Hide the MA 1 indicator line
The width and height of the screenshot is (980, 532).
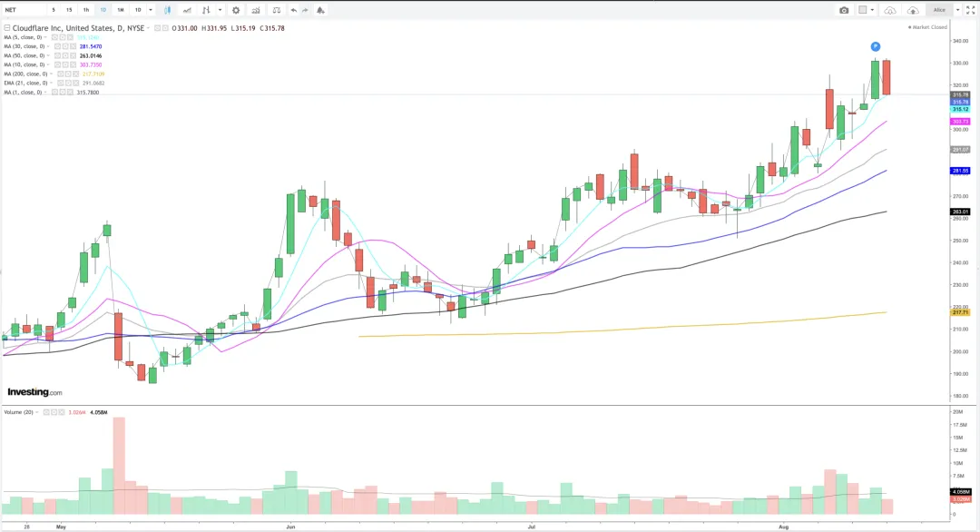point(54,93)
